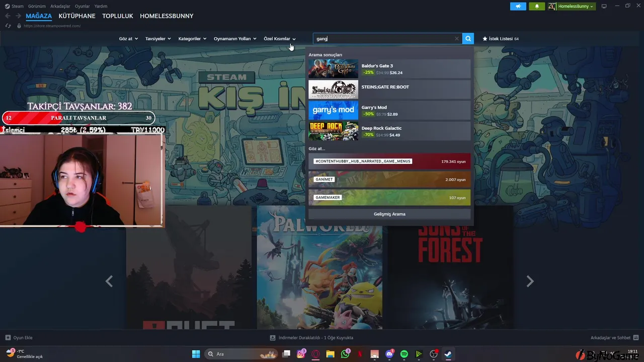Open the Oyunlar menu
644x362 pixels.
(x=83, y=6)
